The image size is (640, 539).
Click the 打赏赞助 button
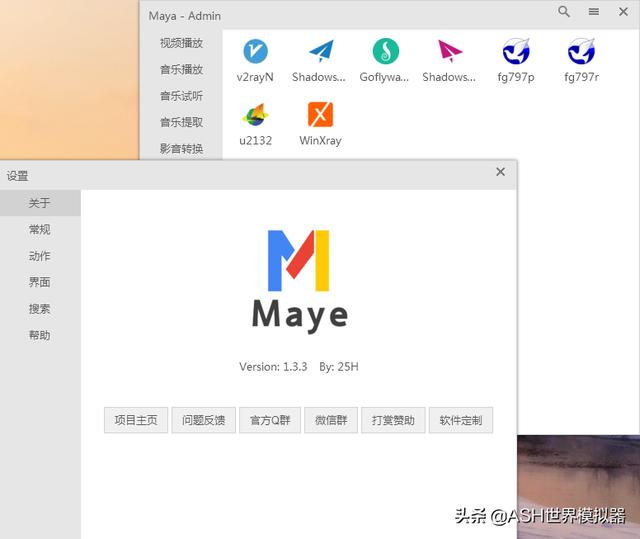click(393, 420)
